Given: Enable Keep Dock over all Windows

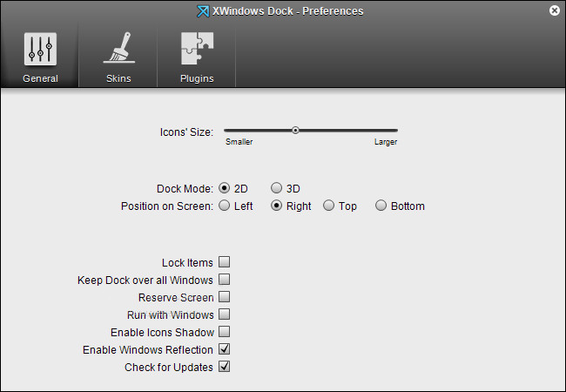Looking at the screenshot, I should pyautogui.click(x=224, y=279).
